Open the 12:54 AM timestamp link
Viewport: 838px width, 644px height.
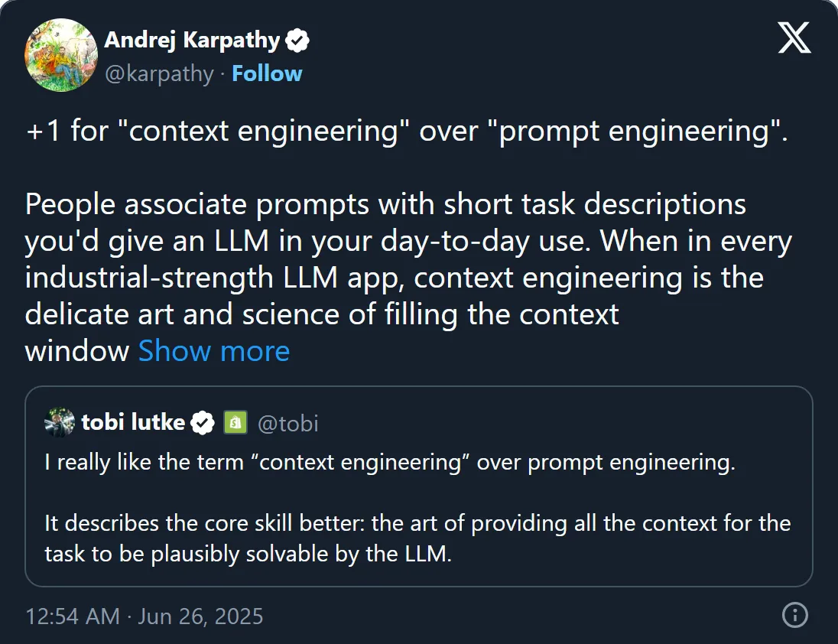point(73,616)
